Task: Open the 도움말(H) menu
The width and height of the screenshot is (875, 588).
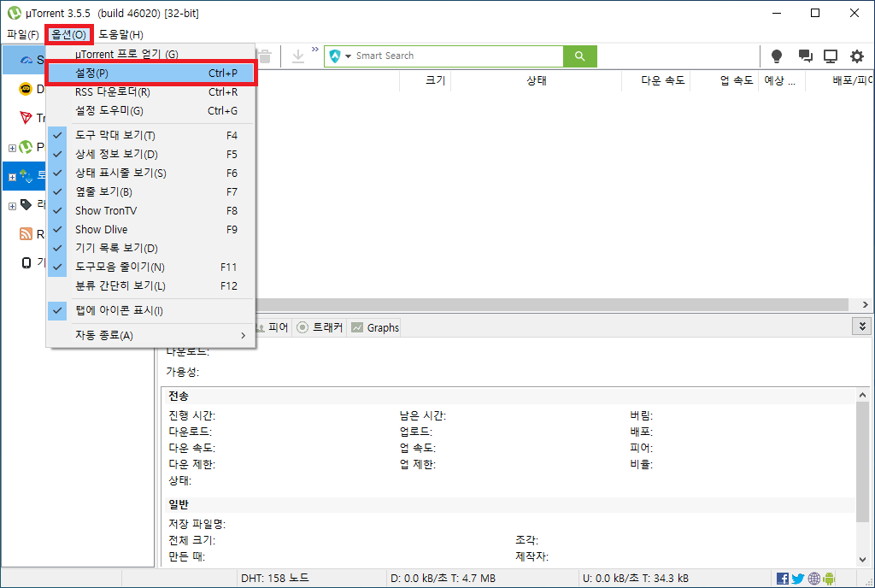Action: [120, 34]
